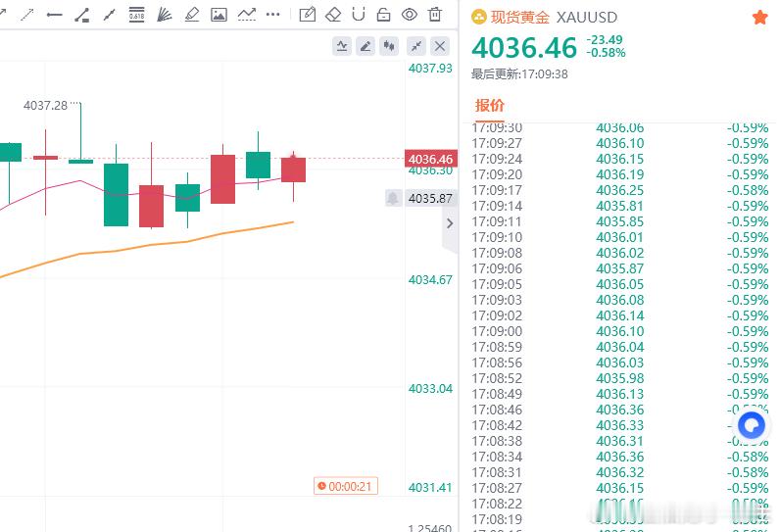Open the 报价 tab
Screen dimensions: 780x532
pyautogui.click(x=490, y=106)
